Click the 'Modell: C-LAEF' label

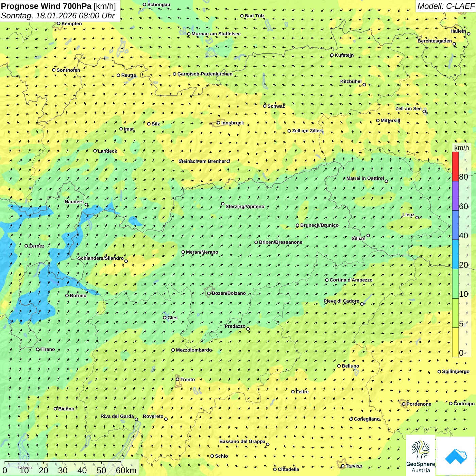pos(446,6)
